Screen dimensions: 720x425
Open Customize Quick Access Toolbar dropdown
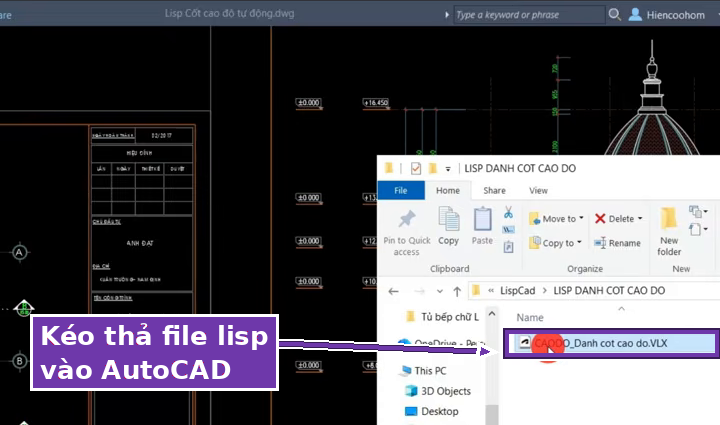tap(448, 169)
